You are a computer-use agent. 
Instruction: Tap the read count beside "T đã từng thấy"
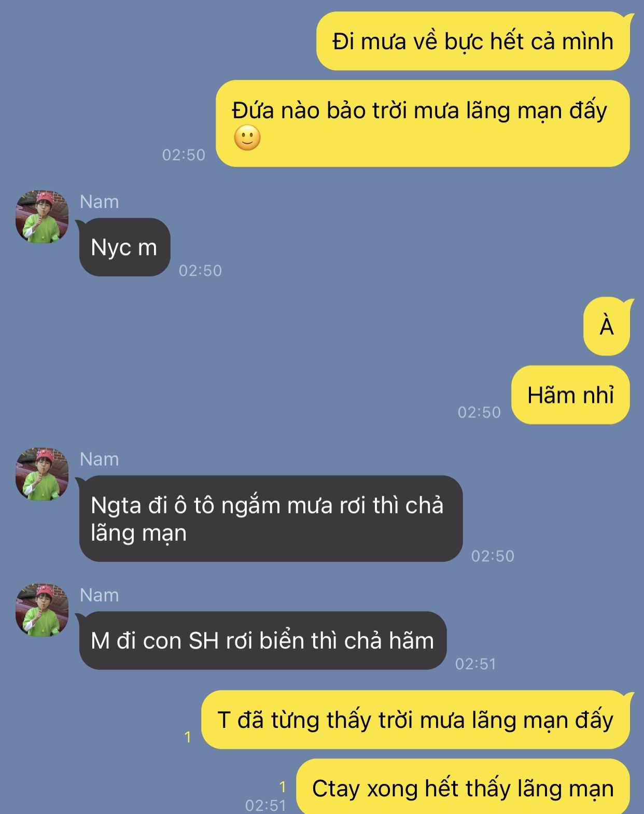188,737
